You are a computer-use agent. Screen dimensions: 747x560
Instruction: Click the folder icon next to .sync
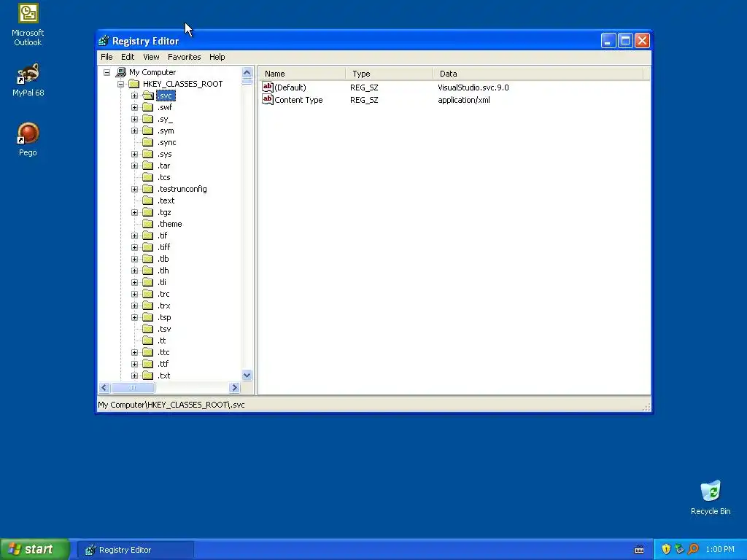coord(147,142)
